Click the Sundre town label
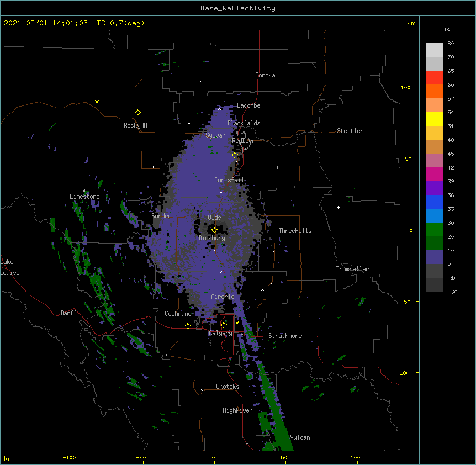 [x=161, y=216]
